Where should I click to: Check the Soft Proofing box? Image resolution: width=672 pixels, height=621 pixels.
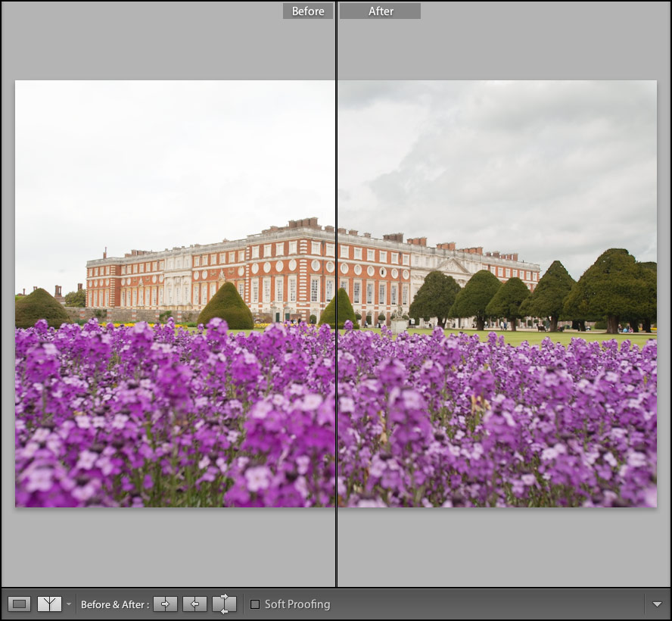point(255,604)
